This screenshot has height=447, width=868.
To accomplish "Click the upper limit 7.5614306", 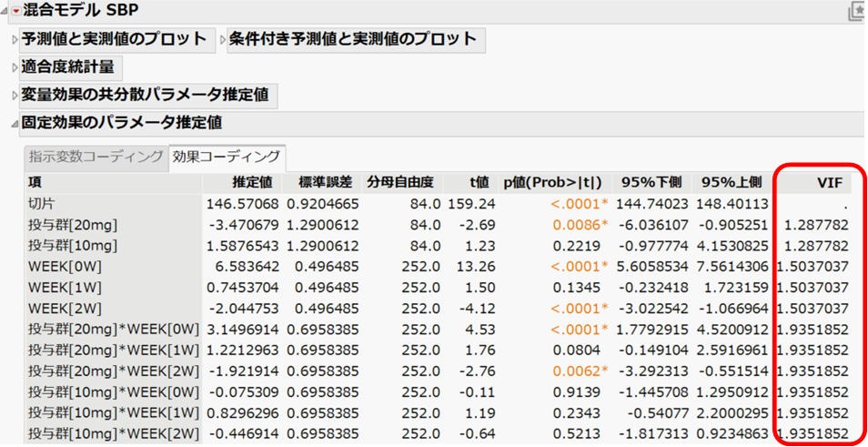I will 731,267.
